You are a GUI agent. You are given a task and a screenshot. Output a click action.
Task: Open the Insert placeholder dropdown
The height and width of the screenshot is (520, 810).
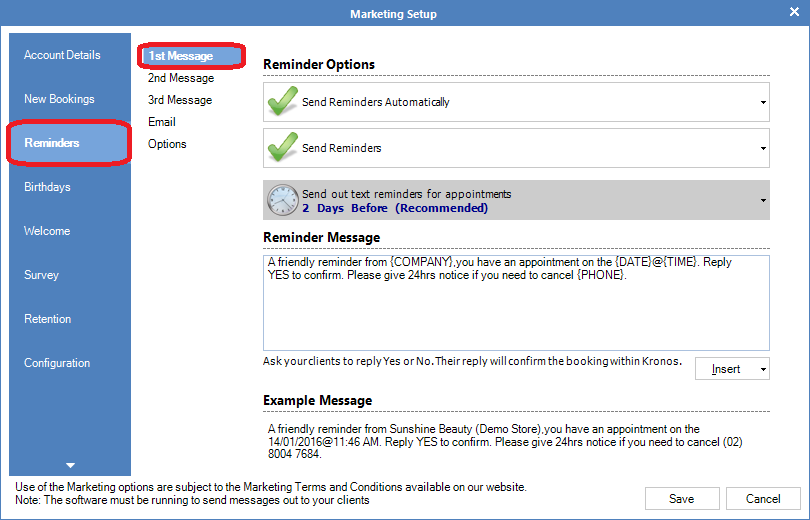(x=732, y=369)
